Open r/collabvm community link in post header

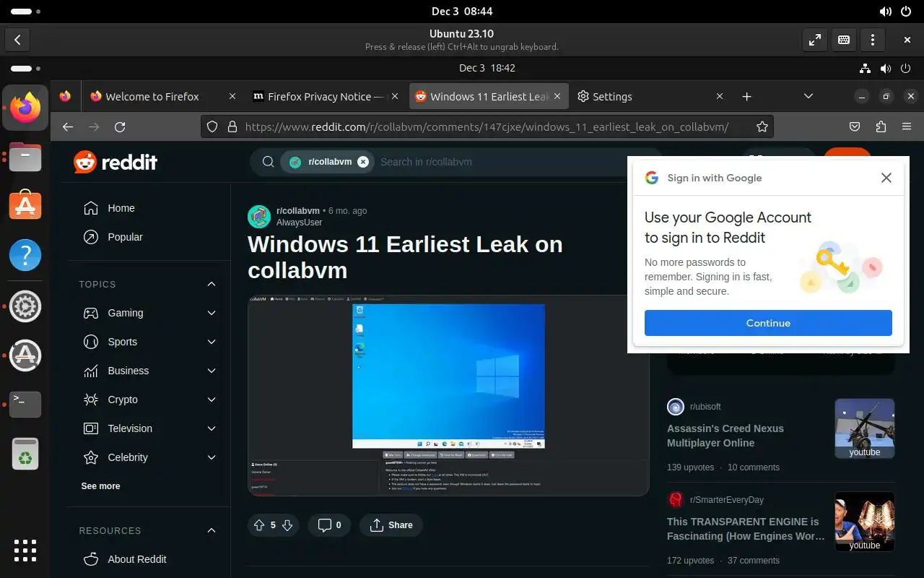click(298, 211)
